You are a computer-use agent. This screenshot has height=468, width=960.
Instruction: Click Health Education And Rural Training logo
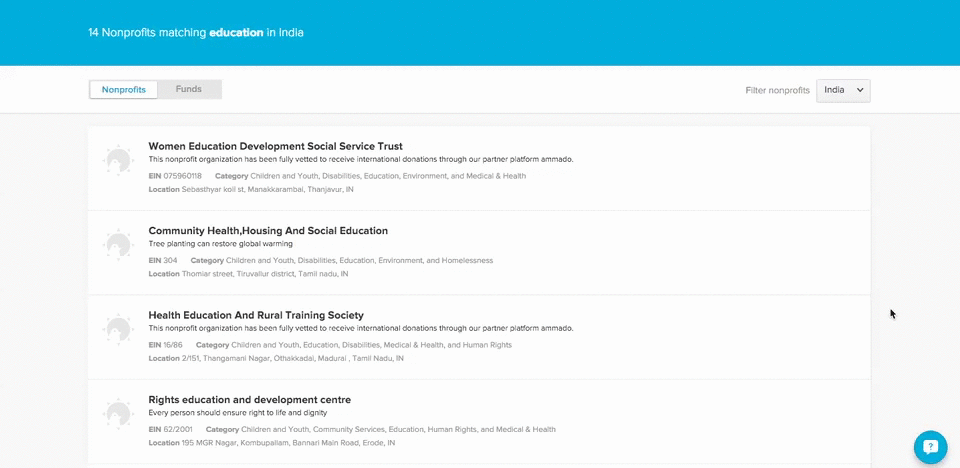[118, 329]
